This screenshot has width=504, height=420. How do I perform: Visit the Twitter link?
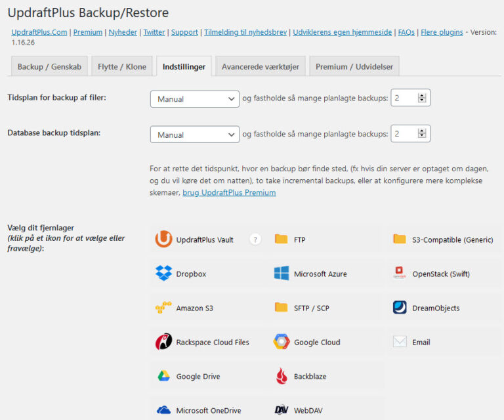[x=154, y=32]
